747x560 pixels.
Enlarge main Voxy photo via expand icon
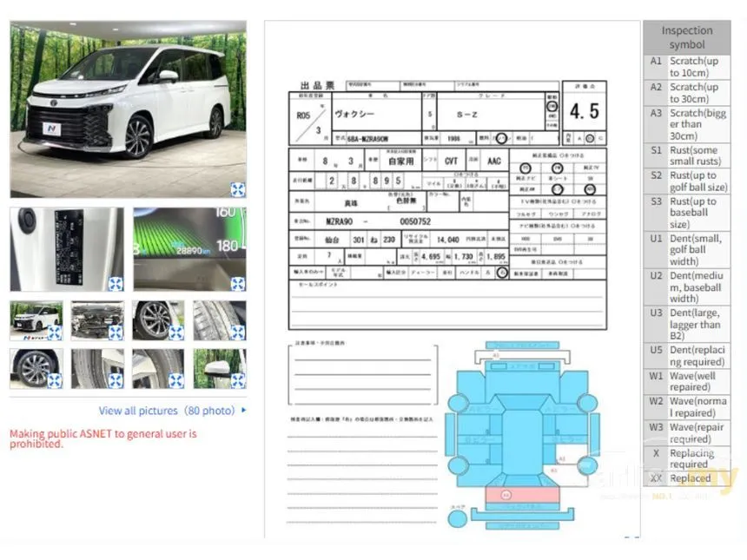[x=238, y=189]
